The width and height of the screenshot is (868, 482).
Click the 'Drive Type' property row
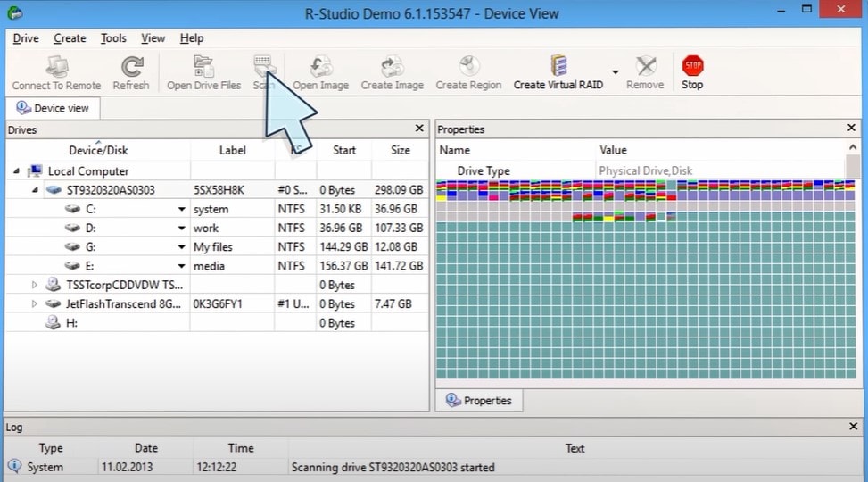click(641, 170)
